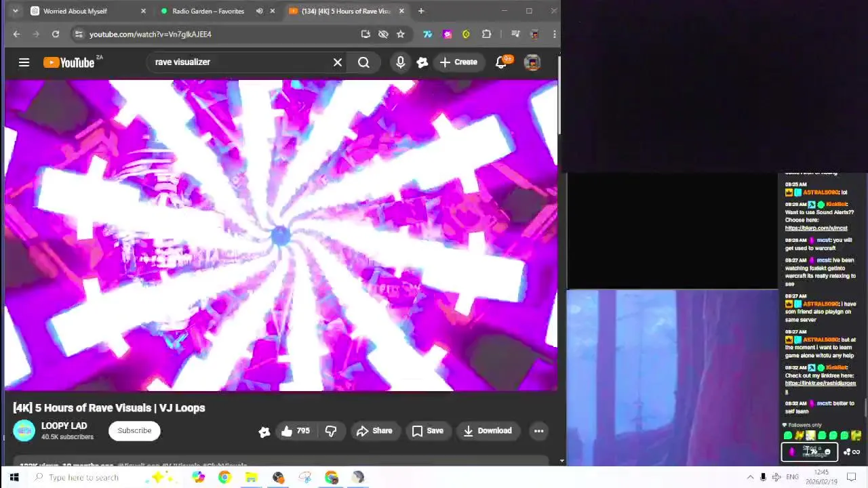Like the video with 795 likes

[x=296, y=431]
